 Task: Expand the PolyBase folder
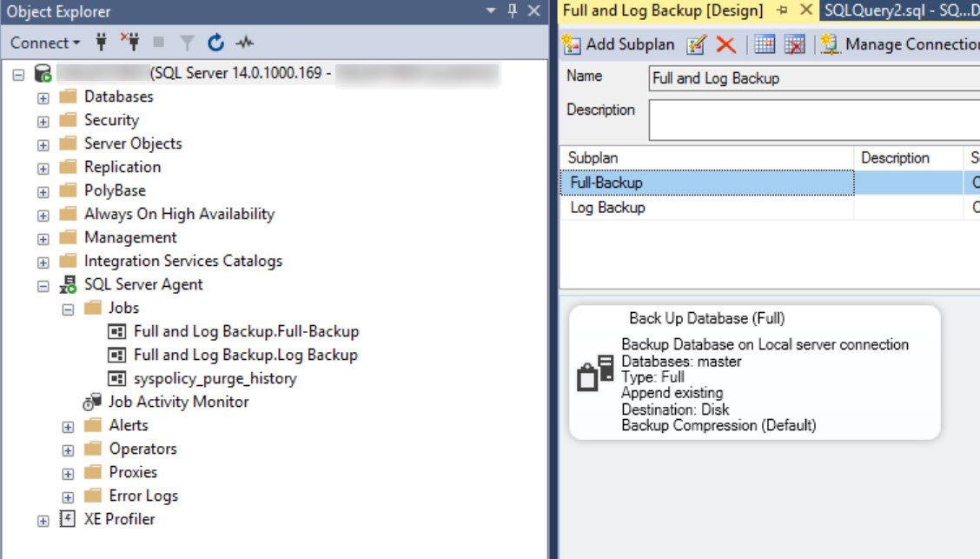(43, 192)
